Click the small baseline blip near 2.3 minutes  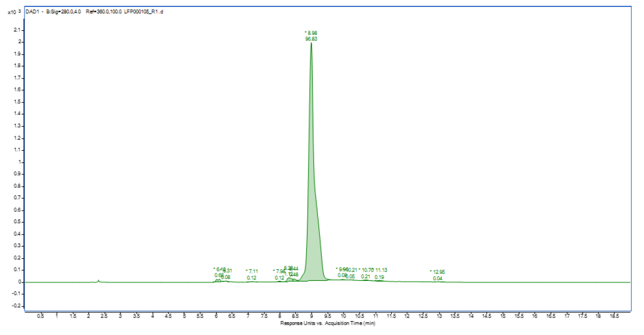(x=98, y=280)
